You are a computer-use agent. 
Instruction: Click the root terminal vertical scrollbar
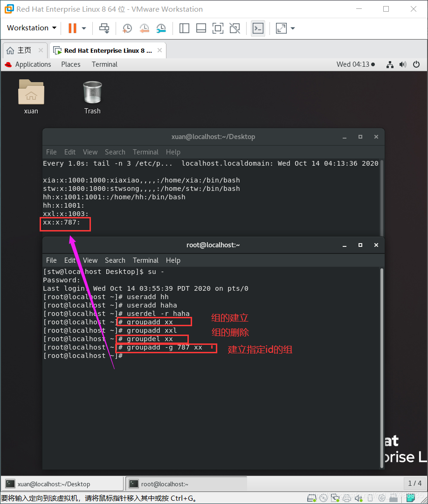pos(382,368)
